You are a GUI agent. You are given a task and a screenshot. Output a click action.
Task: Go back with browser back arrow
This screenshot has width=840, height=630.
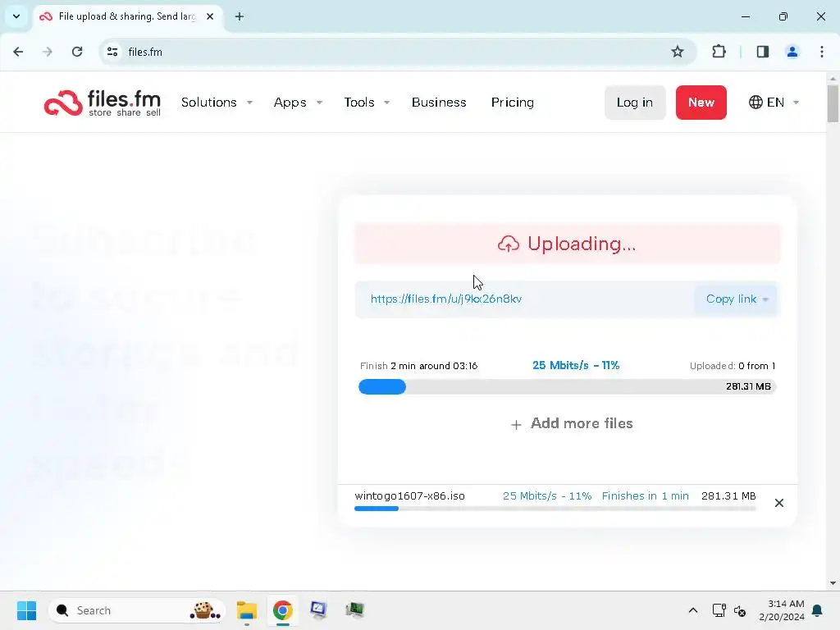18,52
